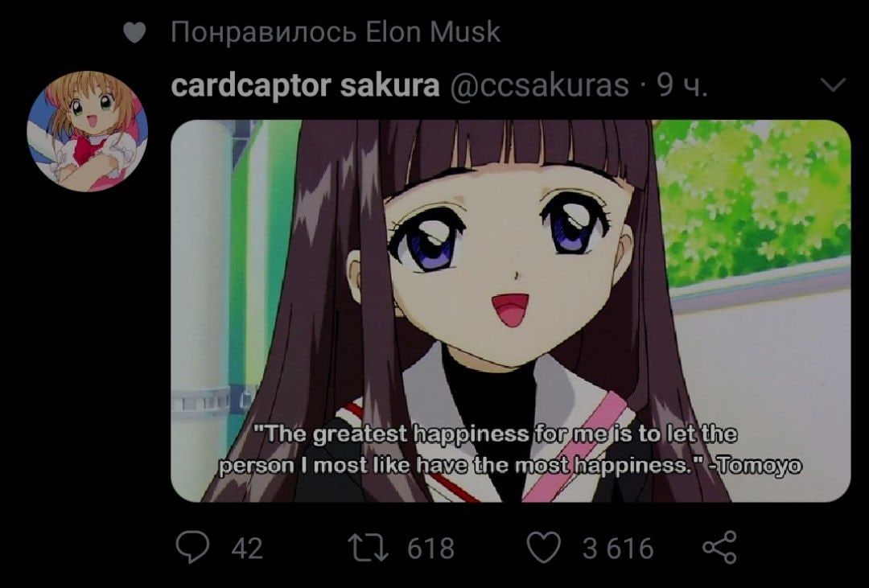The height and width of the screenshot is (588, 869).
Task: Click the Tomoyo quote caption in the image
Action: 510,450
